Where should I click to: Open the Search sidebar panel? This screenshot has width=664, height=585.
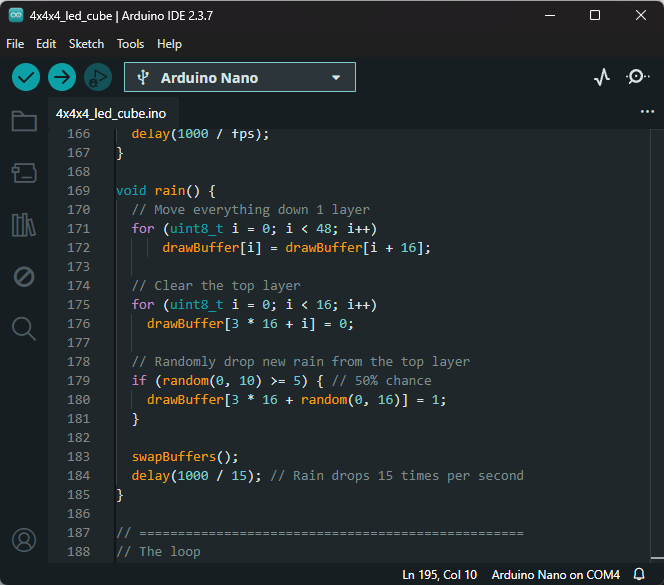tap(24, 328)
